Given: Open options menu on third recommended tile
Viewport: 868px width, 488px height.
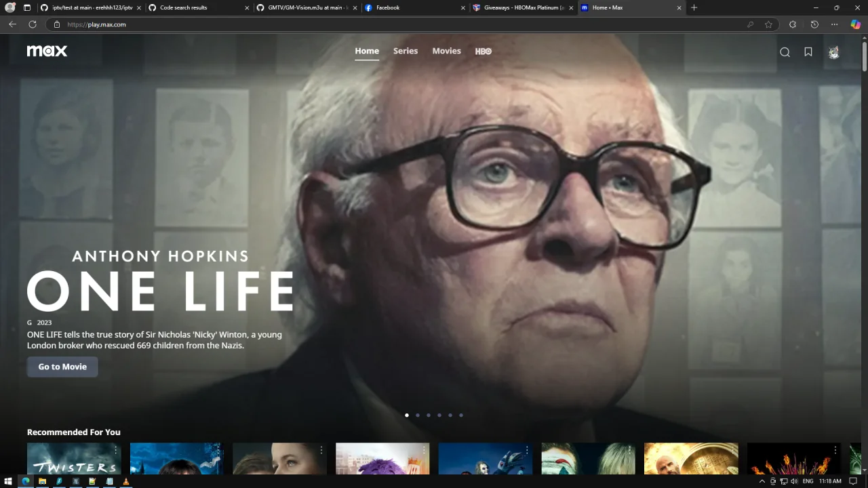Looking at the screenshot, I should coord(321,450).
